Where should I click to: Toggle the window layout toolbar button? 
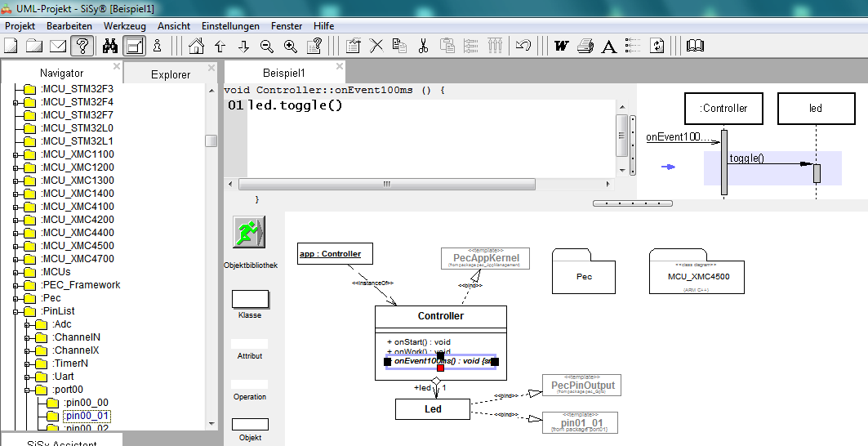(135, 46)
